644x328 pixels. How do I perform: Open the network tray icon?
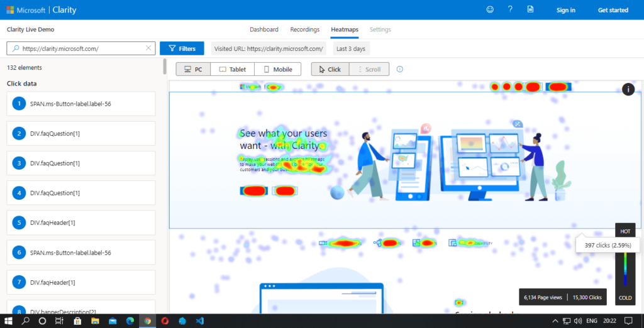[x=567, y=320]
